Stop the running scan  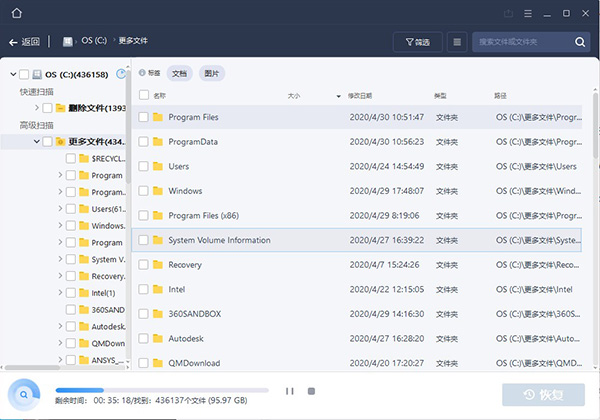tap(312, 391)
